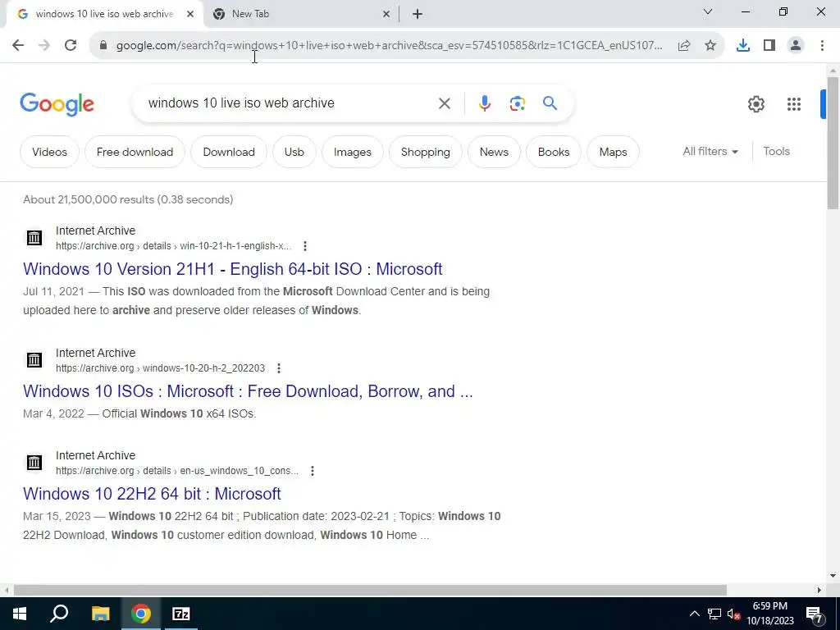Expand All filters dropdown

click(710, 152)
